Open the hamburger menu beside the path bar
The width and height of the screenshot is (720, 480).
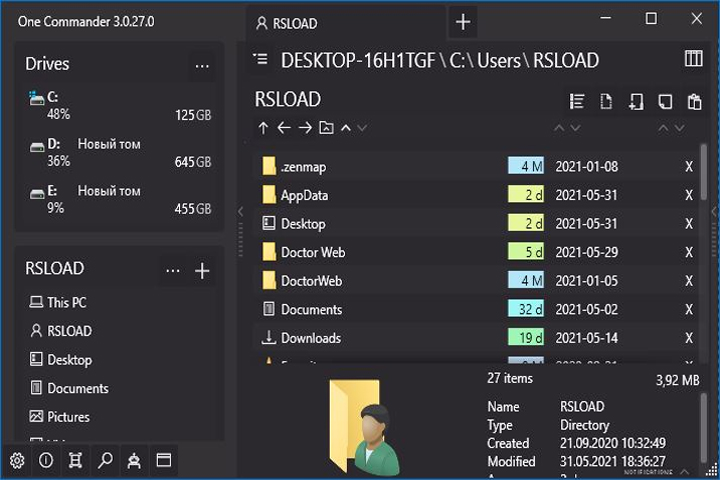tap(260, 59)
